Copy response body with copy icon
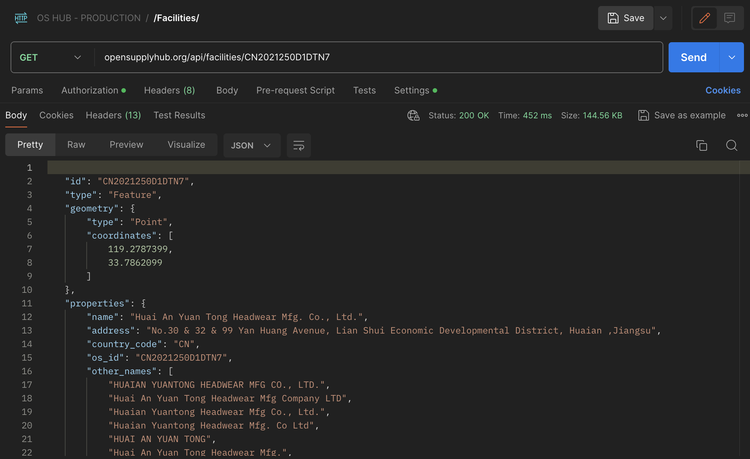Image resolution: width=750 pixels, height=459 pixels. point(701,145)
